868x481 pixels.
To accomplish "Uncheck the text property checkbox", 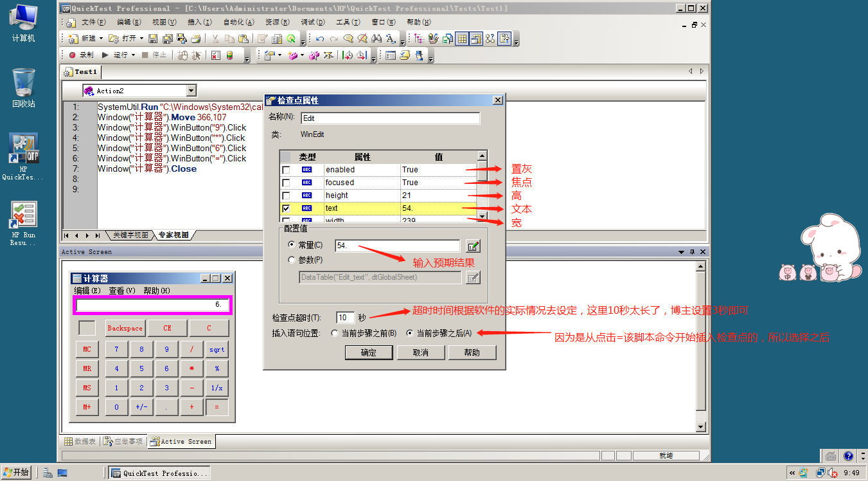I will click(286, 208).
